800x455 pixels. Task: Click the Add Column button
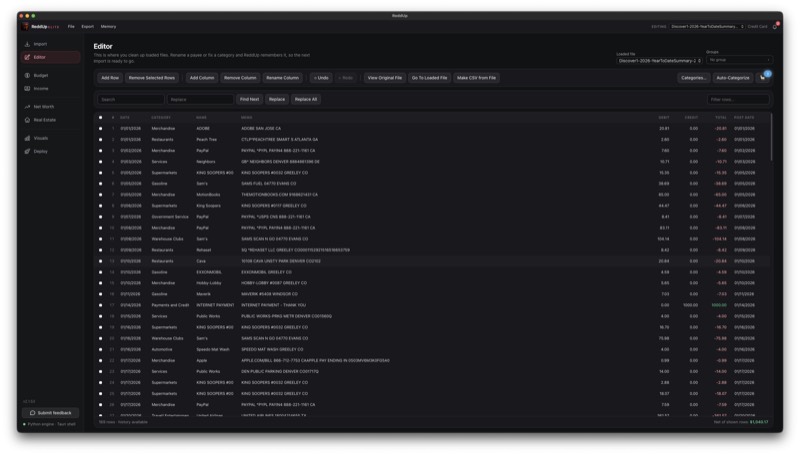(x=202, y=78)
